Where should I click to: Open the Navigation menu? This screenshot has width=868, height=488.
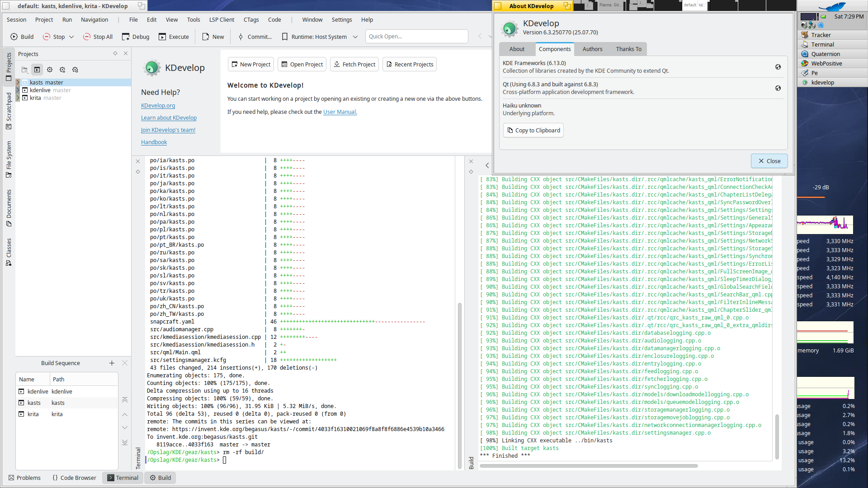tap(94, 19)
